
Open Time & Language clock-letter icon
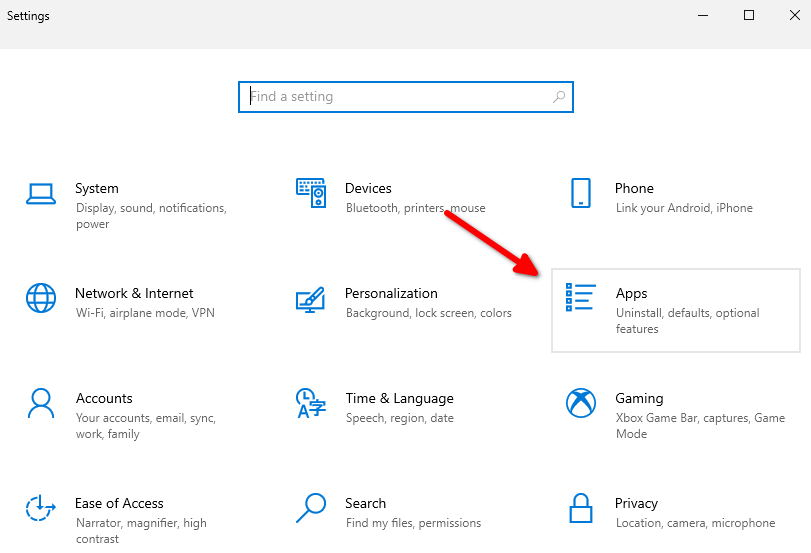coord(311,403)
